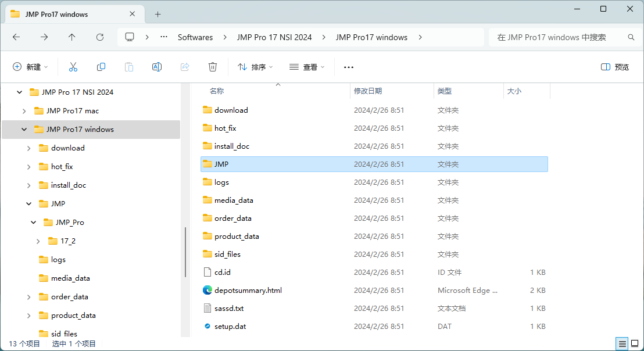The width and height of the screenshot is (644, 351).
Task: Open the three-dot See more menu
Action: click(x=349, y=67)
